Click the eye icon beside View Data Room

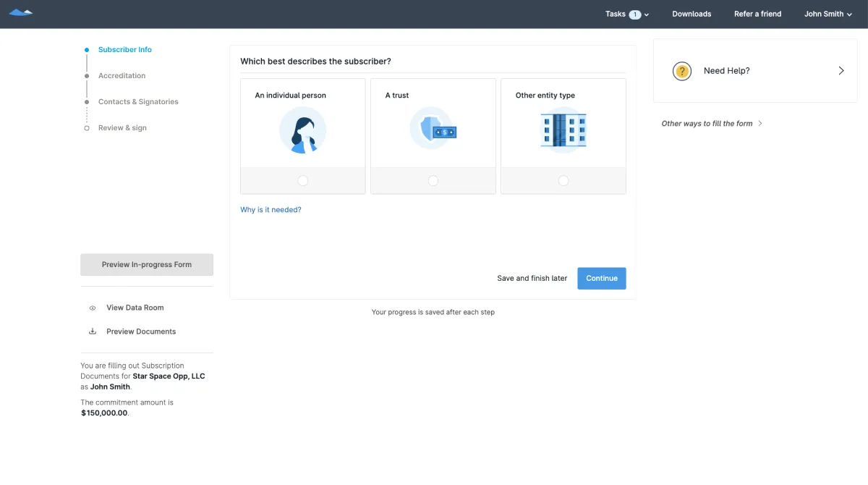(93, 308)
